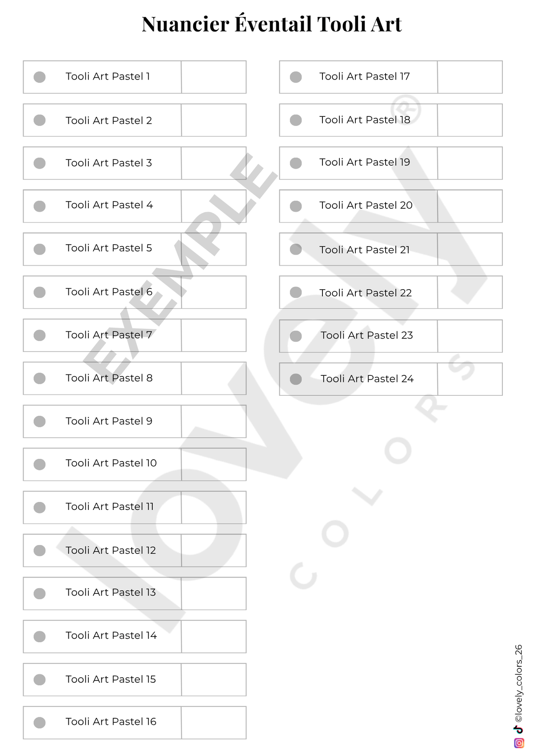Click the Tooli Art Pastel 22 label
Screen dimensions: 533x756
tap(366, 293)
